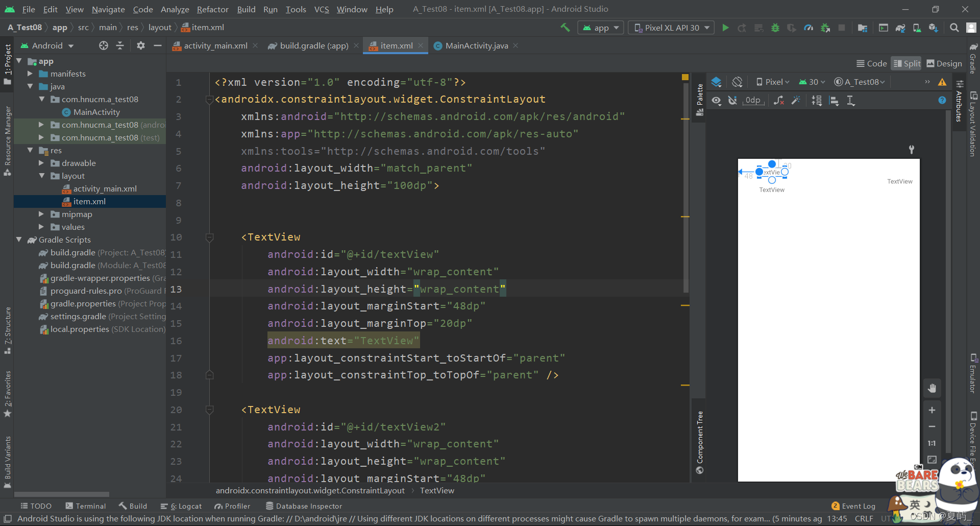The height and width of the screenshot is (526, 980).
Task: Switch editor to Code view mode
Action: tap(872, 63)
